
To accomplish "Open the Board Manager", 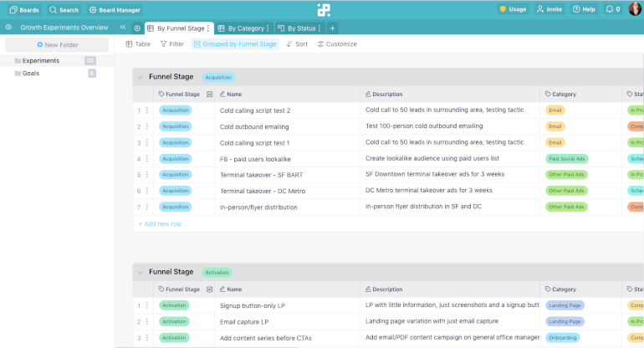I will [x=115, y=10].
